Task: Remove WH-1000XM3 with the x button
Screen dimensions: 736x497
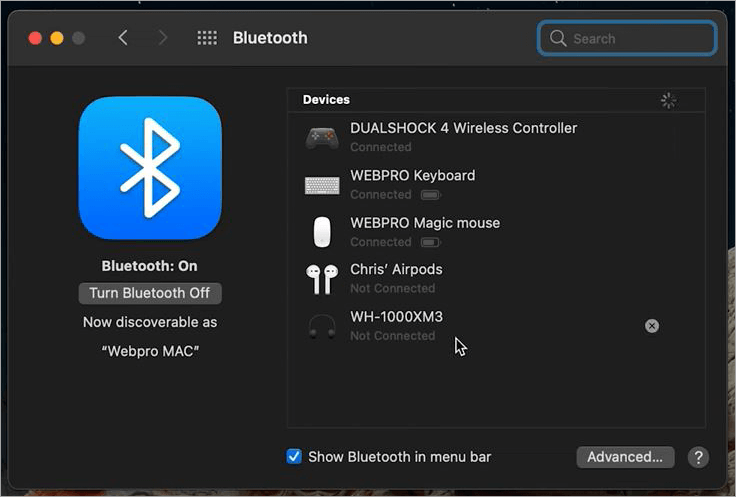Action: [652, 326]
